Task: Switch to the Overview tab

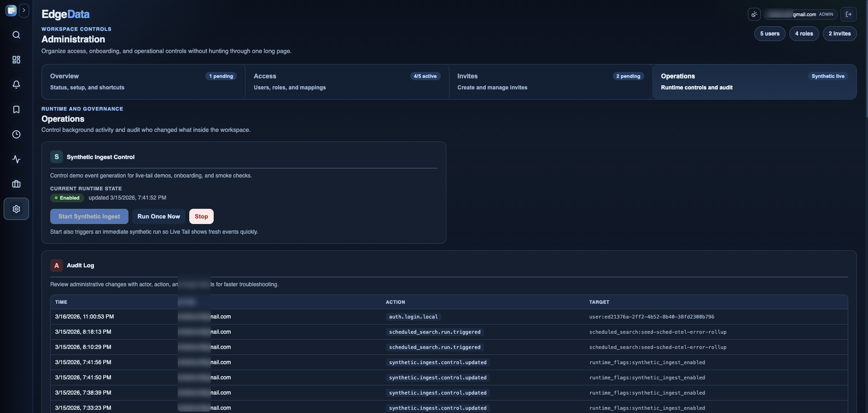Action: (143, 82)
